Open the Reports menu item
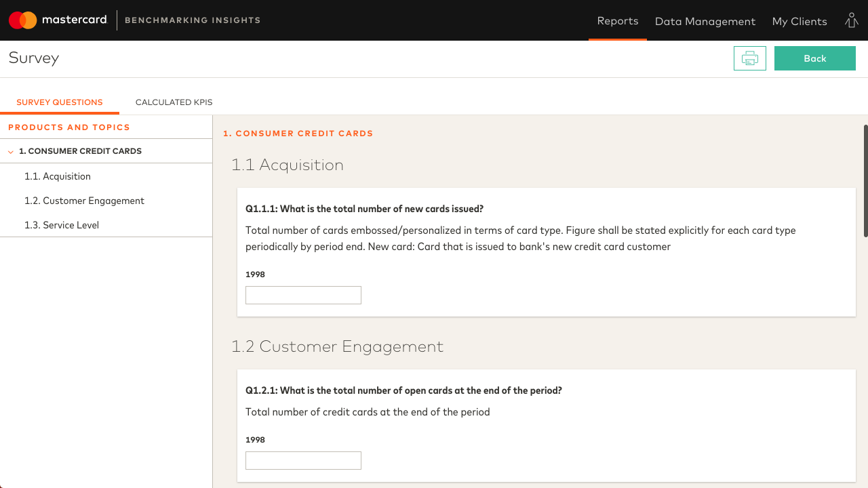The height and width of the screenshot is (488, 868). pos(617,21)
